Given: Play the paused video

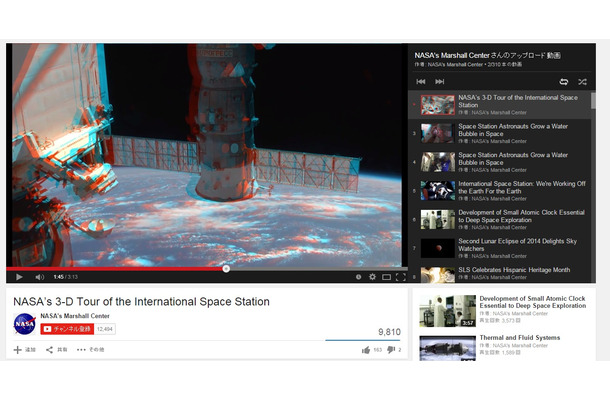Looking at the screenshot, I should click(19, 277).
